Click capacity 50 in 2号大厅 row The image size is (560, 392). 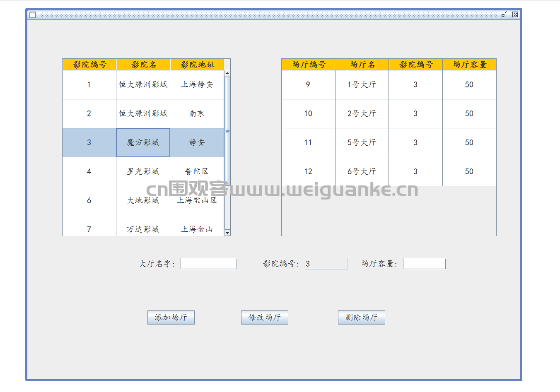469,114
